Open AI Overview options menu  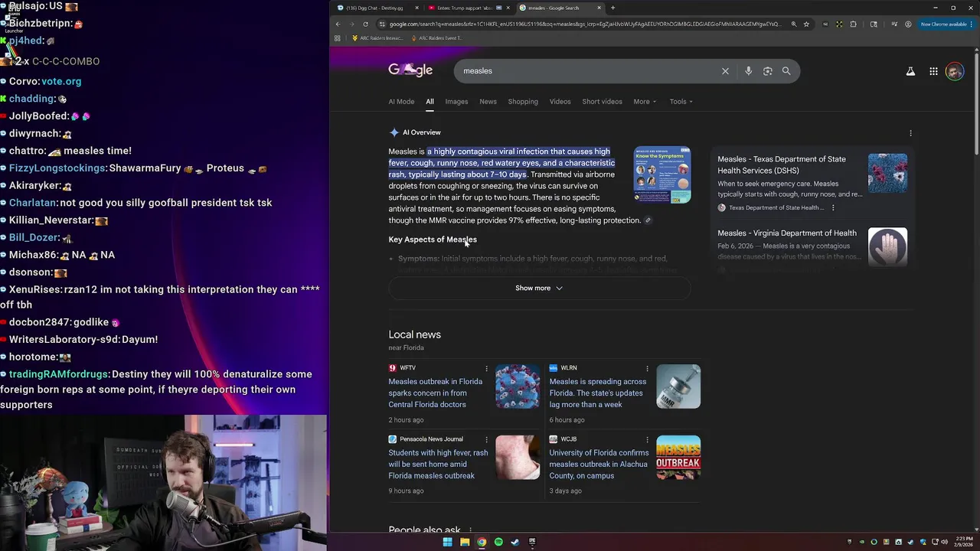click(910, 133)
